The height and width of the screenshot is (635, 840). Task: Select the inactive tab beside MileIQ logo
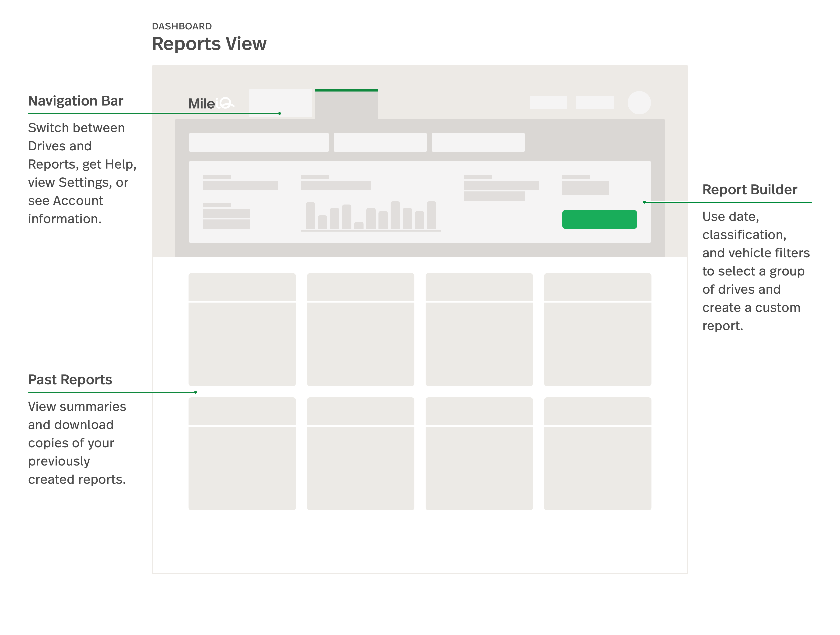(x=281, y=103)
